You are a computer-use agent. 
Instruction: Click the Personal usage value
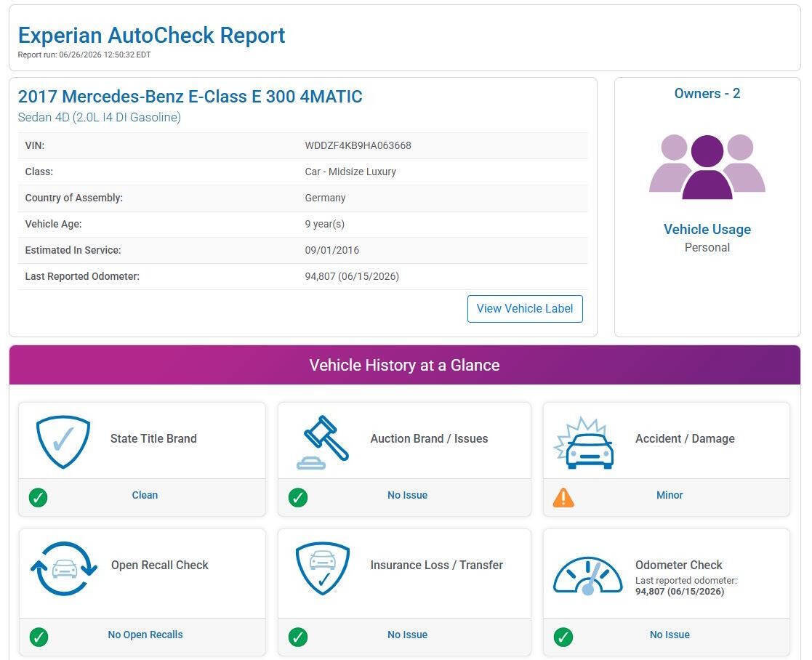707,247
